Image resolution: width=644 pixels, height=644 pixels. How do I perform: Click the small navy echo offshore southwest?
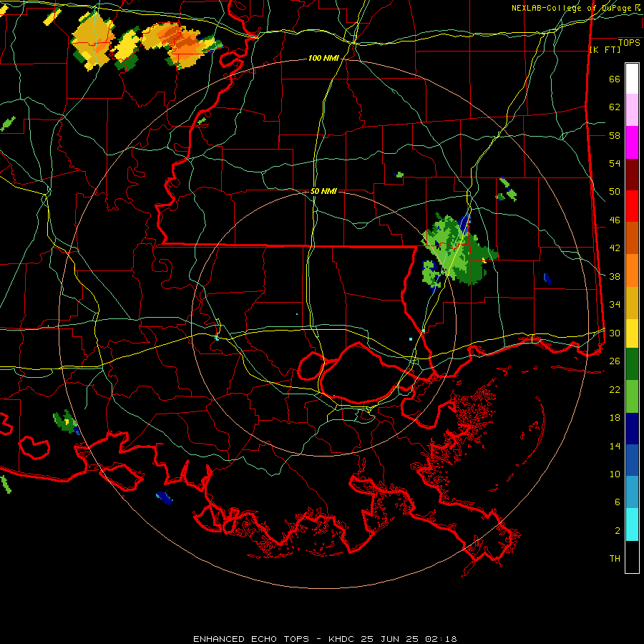click(x=165, y=498)
